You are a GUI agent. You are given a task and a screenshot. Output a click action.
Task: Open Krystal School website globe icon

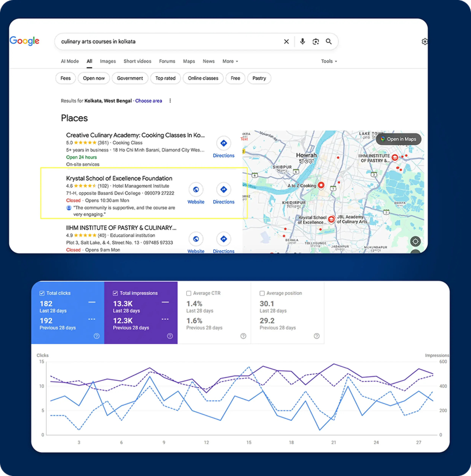click(x=196, y=189)
